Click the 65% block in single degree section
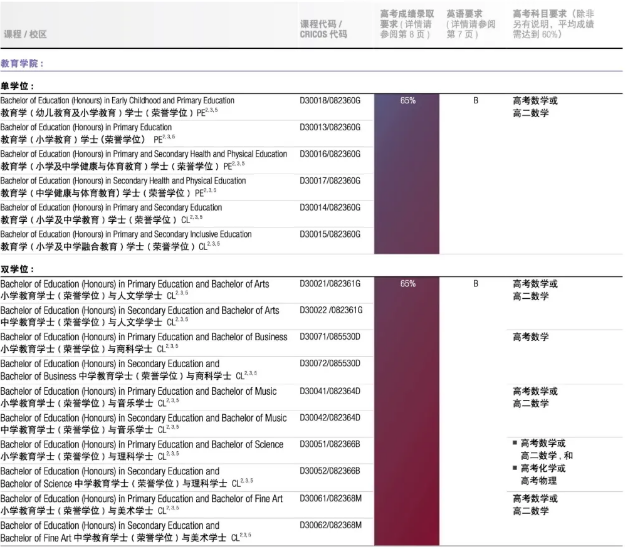Viewport: 629px width, 550px height. click(408, 101)
